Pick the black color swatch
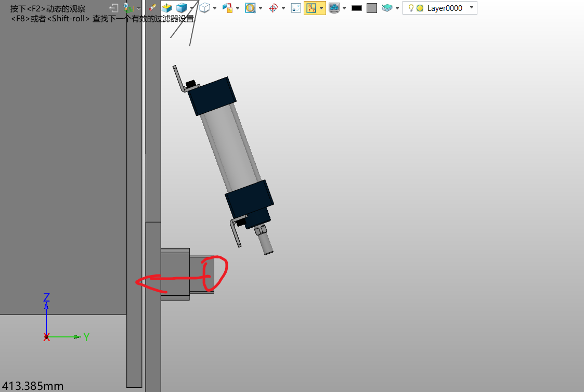The width and height of the screenshot is (584, 392). tap(357, 8)
